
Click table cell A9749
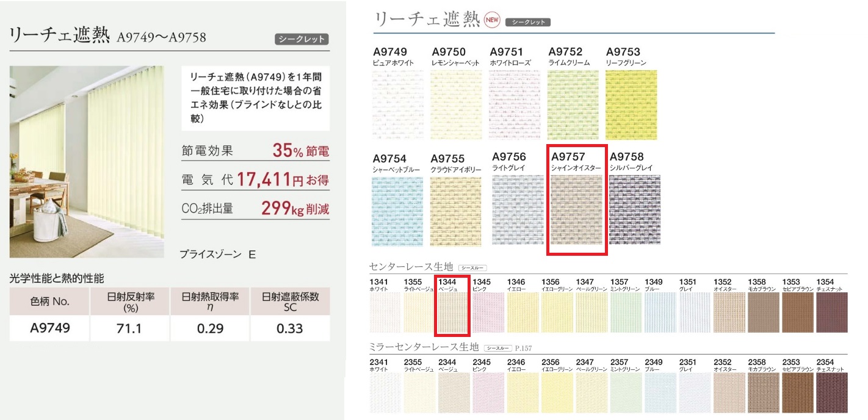pos(49,328)
